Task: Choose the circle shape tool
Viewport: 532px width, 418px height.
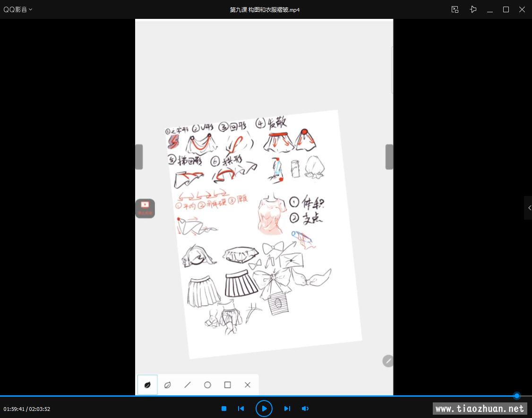Action: coord(207,385)
